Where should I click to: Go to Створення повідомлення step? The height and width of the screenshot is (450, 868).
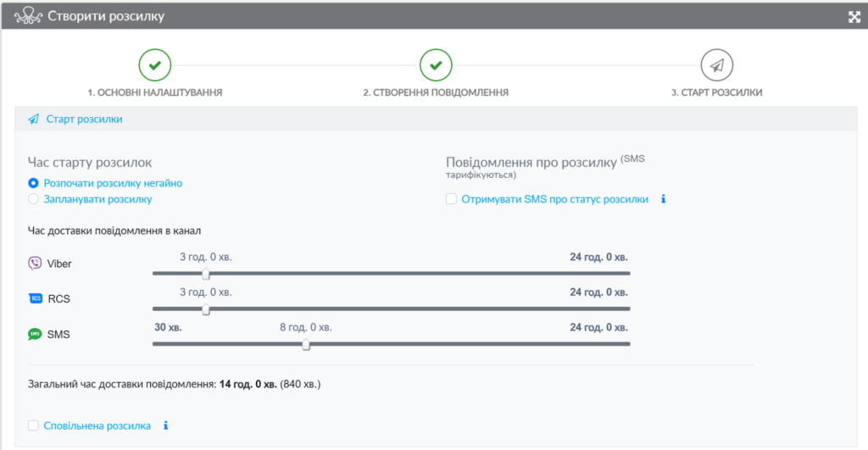(x=436, y=92)
